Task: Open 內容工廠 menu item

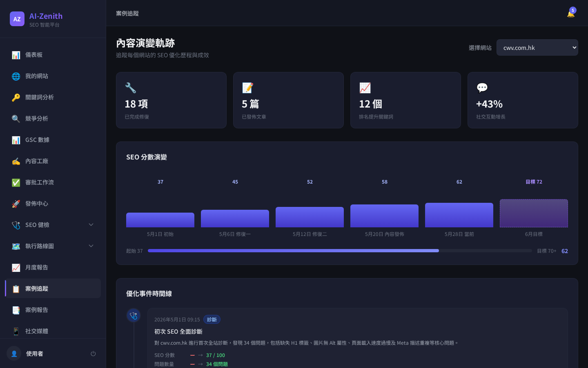Action: click(x=53, y=161)
